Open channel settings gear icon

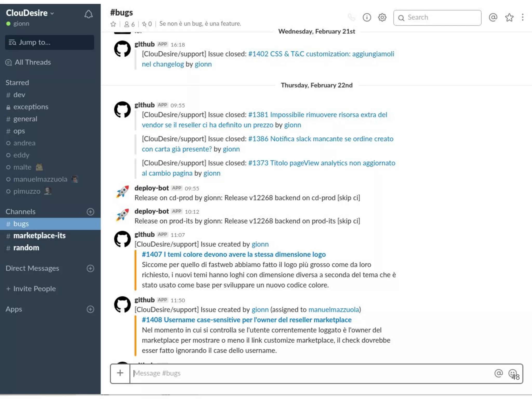pyautogui.click(x=382, y=17)
